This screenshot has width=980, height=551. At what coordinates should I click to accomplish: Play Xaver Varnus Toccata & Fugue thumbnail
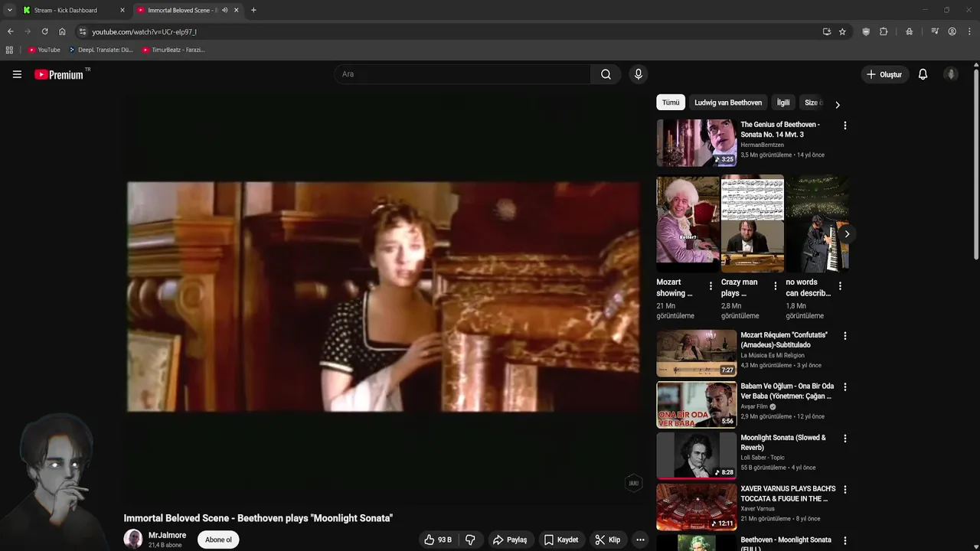point(697,507)
